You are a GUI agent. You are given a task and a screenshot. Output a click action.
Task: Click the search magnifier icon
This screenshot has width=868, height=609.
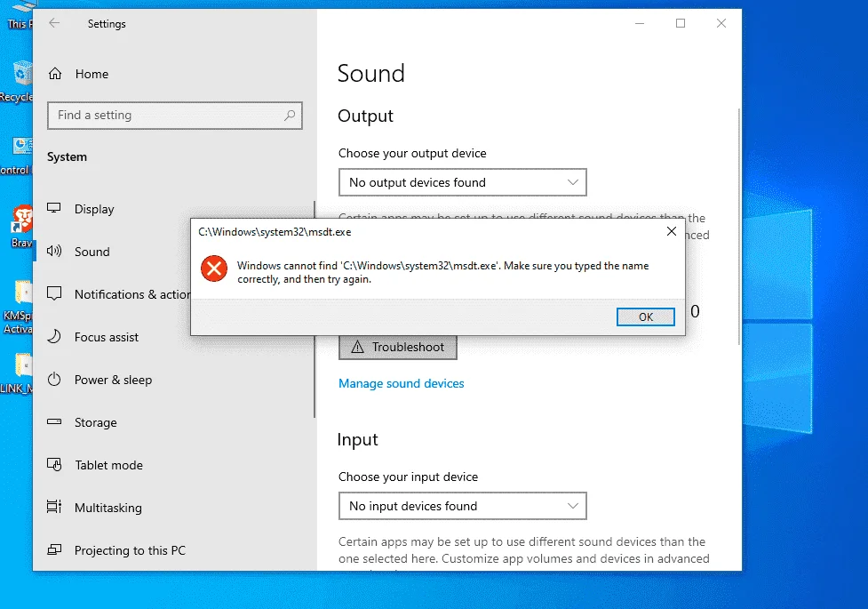(x=290, y=116)
